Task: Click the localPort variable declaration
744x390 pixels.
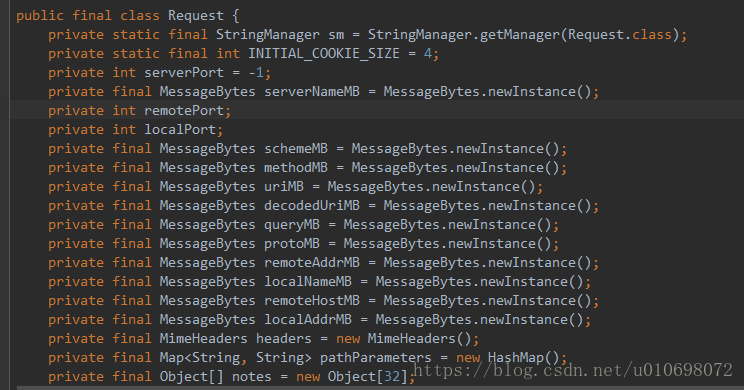Action: (x=180, y=130)
